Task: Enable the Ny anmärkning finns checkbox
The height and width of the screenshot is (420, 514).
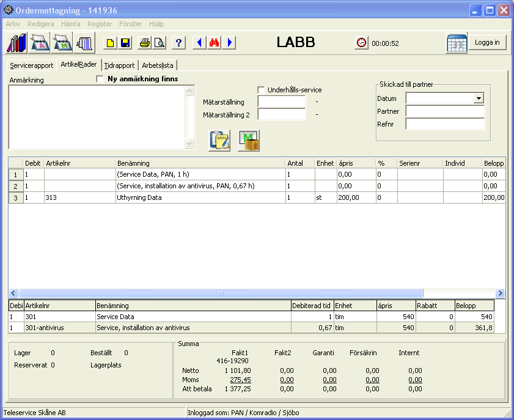Action: click(x=100, y=79)
